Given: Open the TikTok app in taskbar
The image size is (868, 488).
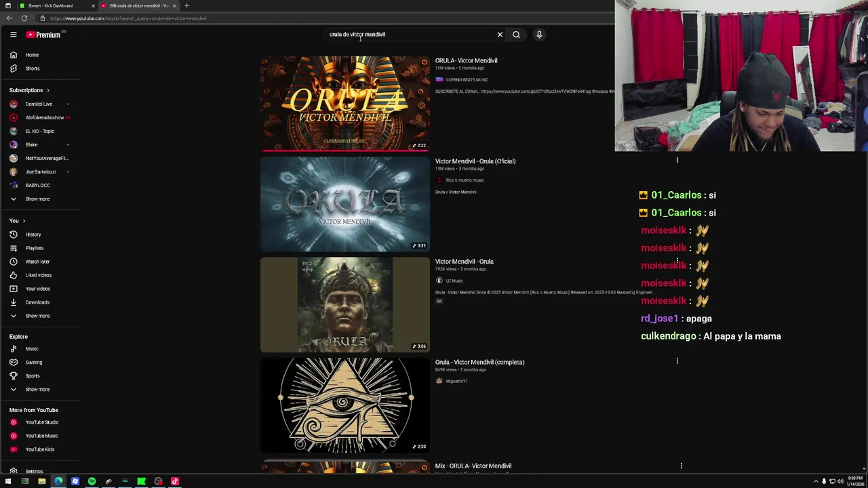Looking at the screenshot, I should [x=175, y=481].
